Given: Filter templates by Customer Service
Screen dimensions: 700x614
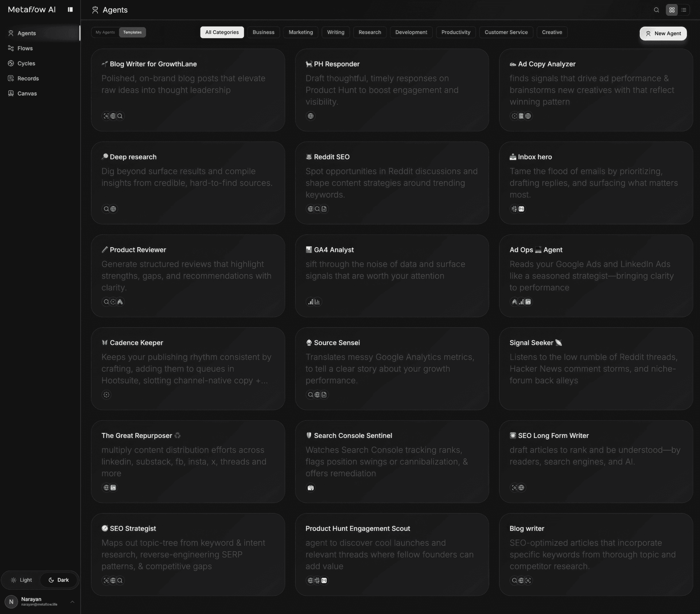Looking at the screenshot, I should point(506,32).
